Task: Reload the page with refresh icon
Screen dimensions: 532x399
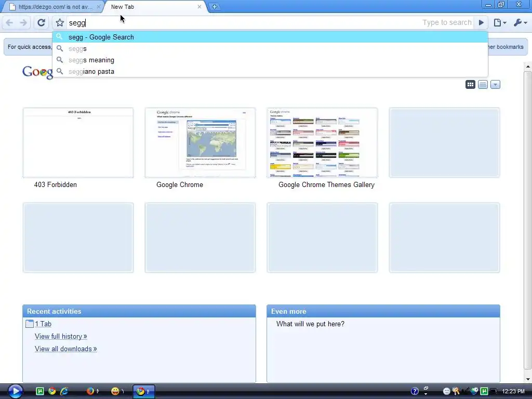Action: click(41, 23)
